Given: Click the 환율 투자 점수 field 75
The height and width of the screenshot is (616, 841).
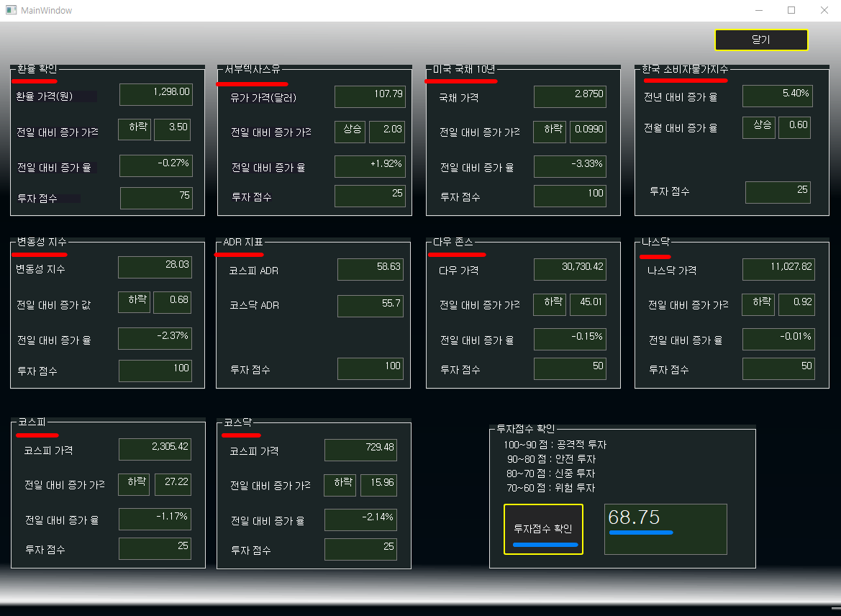Looking at the screenshot, I should point(156,198).
